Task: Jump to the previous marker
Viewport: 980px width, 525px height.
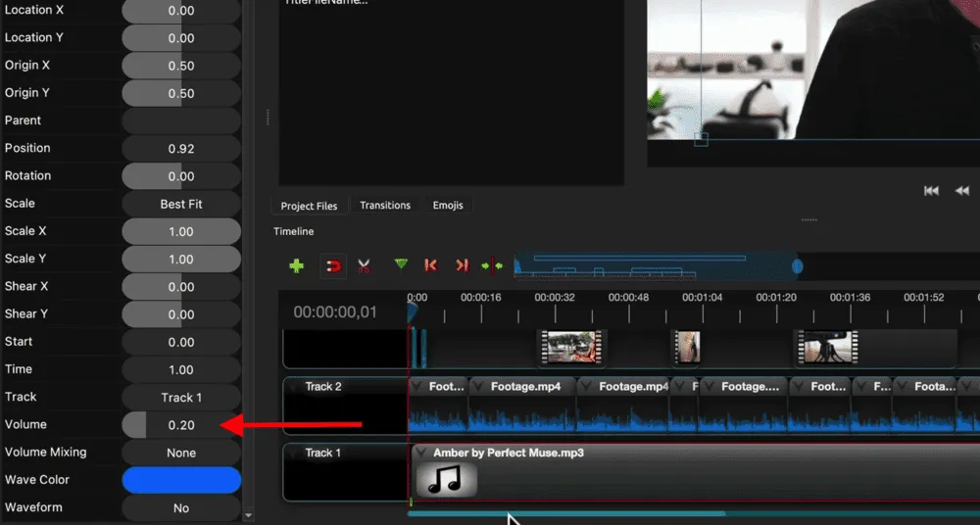Action: 430,265
